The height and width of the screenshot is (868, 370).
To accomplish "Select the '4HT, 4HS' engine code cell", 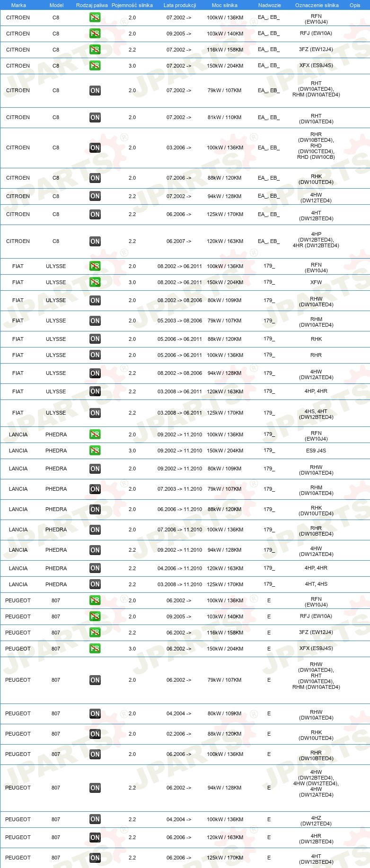I will pyautogui.click(x=316, y=584).
